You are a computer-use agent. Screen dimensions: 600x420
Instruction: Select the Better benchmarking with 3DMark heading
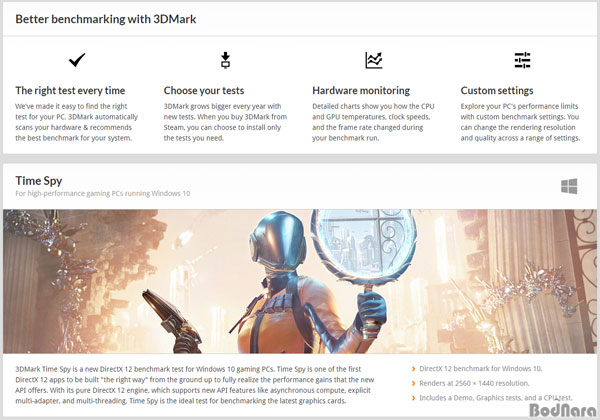tap(106, 19)
